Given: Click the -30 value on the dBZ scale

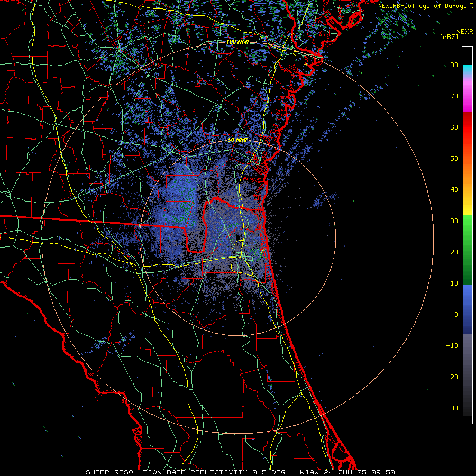Looking at the screenshot, I should click(452, 408).
